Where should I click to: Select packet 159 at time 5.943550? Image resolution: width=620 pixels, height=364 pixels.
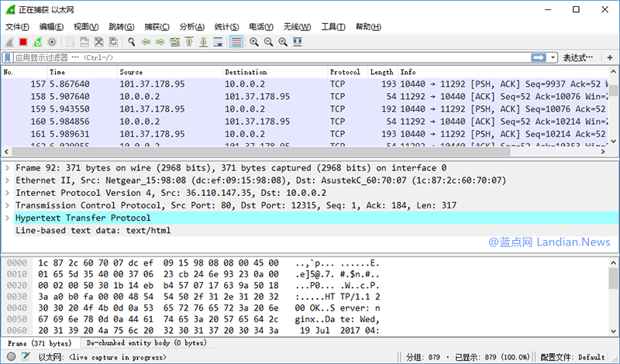305,108
